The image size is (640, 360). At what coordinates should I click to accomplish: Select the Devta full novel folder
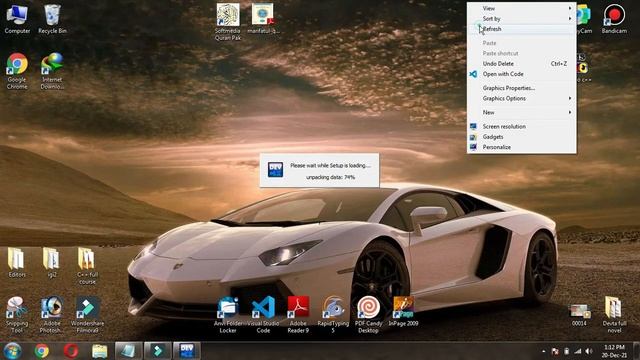[614, 315]
